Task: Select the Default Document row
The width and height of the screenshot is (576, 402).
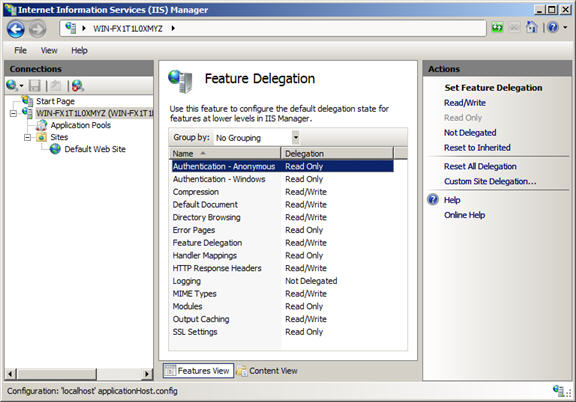Action: (x=282, y=204)
